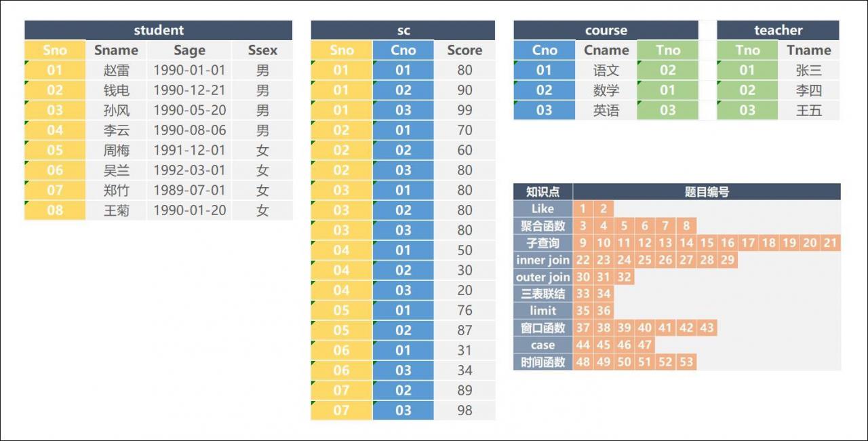Select the Cname column header

click(606, 50)
